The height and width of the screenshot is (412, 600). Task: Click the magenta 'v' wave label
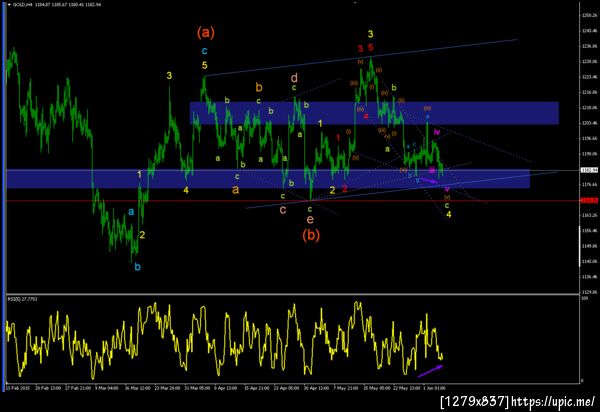447,189
